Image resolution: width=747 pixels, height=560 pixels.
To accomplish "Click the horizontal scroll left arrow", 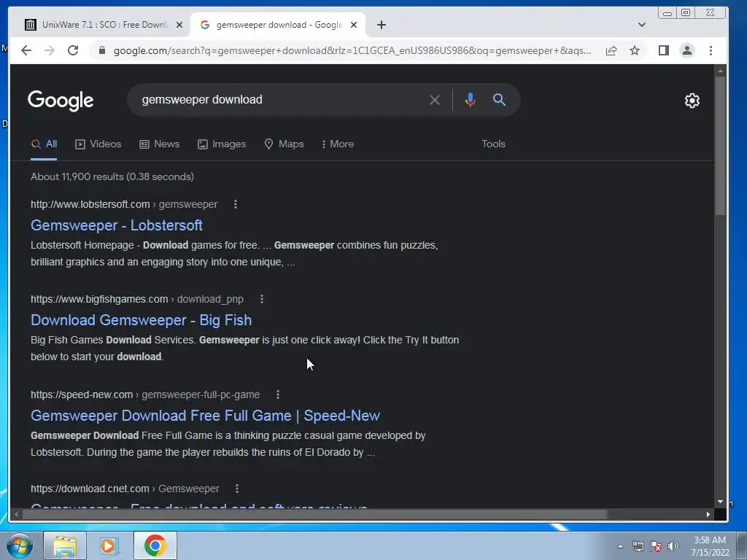I will point(16,514).
